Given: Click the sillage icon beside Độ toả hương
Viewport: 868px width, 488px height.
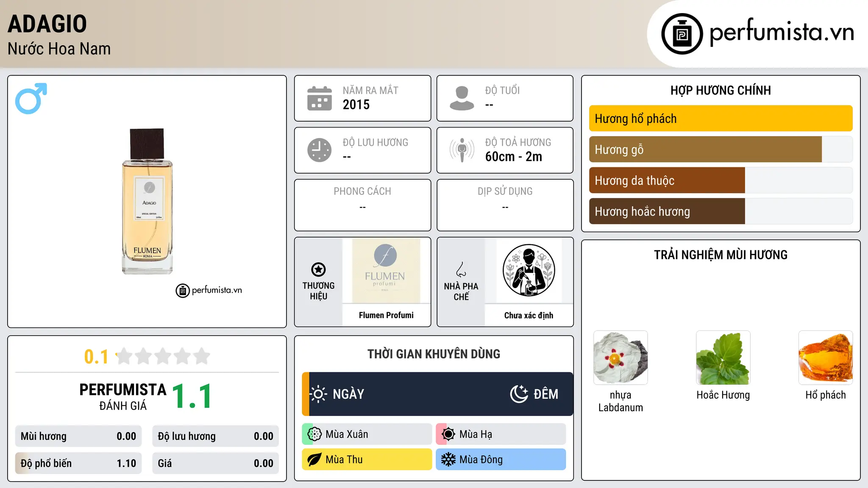Looking at the screenshot, I should [x=462, y=150].
